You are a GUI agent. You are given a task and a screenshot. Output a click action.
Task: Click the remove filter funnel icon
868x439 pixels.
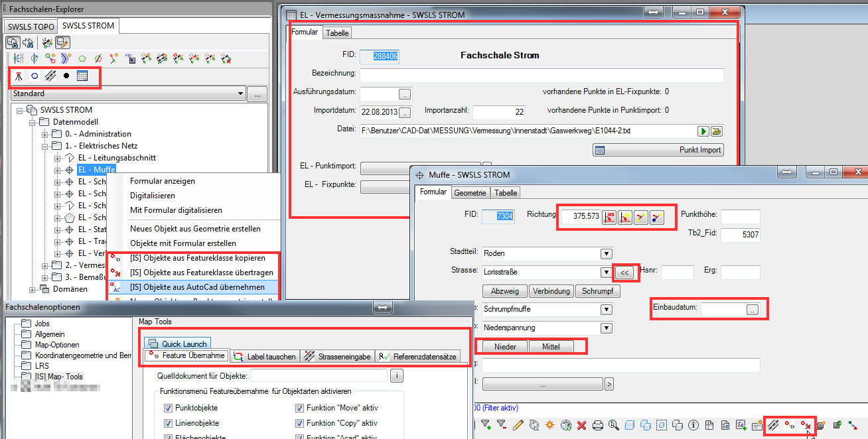tap(502, 425)
